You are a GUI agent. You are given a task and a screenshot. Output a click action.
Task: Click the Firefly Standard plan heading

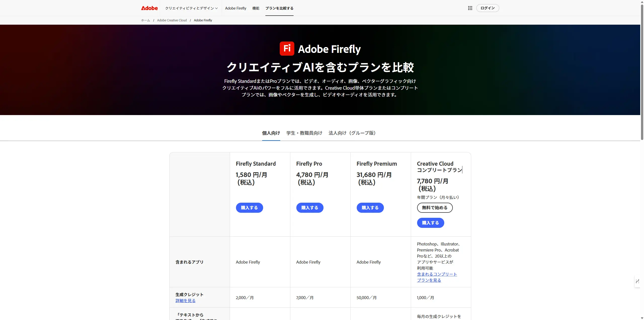point(256,164)
